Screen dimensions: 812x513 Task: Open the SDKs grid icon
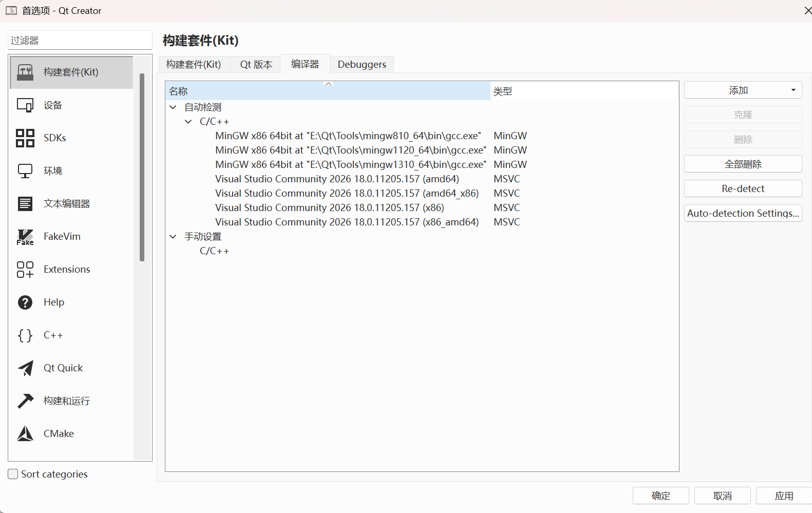click(25, 138)
